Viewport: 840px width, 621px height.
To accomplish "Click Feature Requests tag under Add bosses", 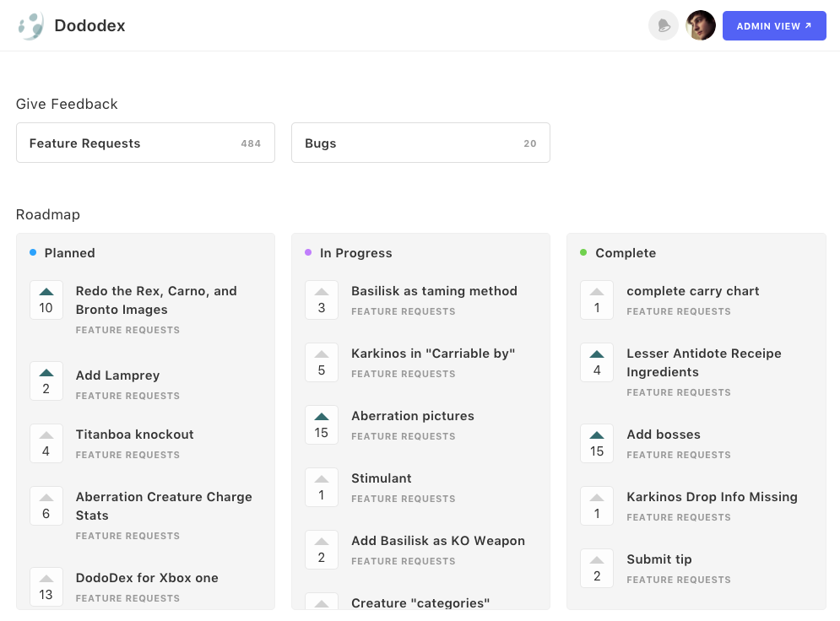I will [678, 455].
